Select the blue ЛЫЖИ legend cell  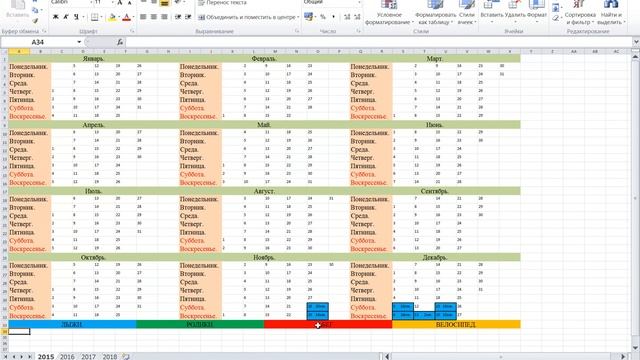point(72,324)
